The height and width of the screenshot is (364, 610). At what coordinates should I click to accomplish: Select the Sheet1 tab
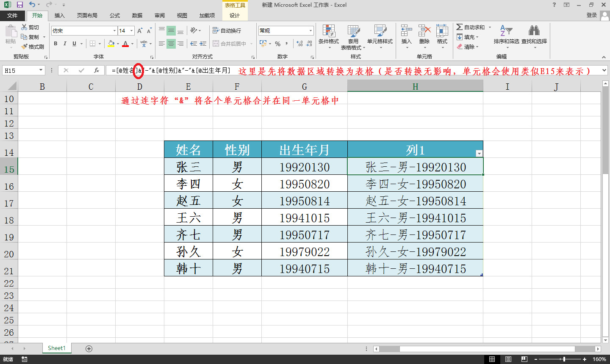point(57,348)
